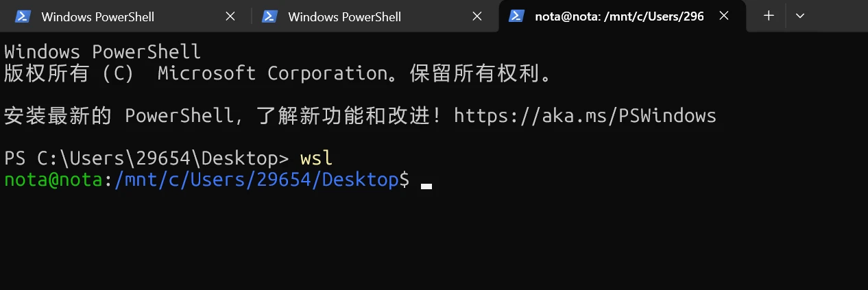Screen dimensions: 868x290
Task: Close the nota@nota WSL tab
Action: (724, 16)
